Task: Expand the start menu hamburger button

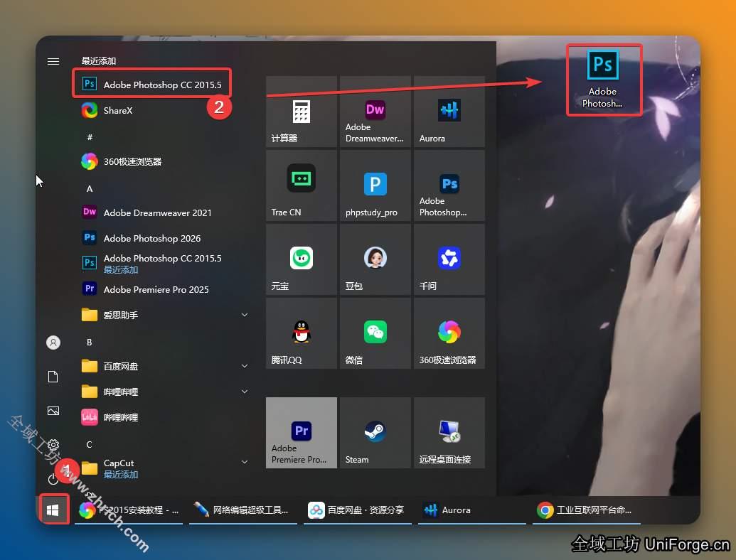Action: 53,61
